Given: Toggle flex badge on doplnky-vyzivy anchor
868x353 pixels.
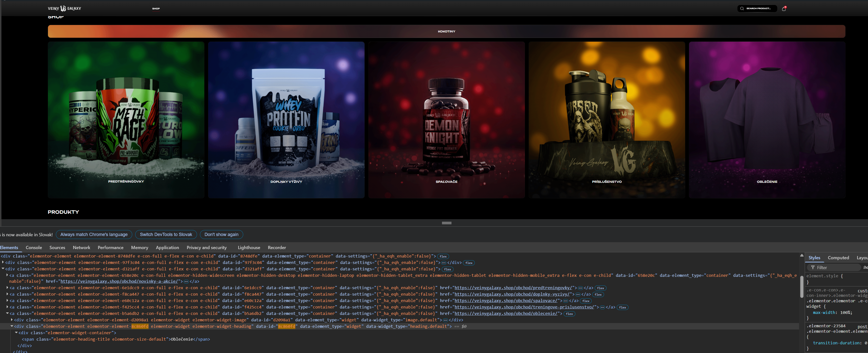Looking at the screenshot, I should coord(598,295).
